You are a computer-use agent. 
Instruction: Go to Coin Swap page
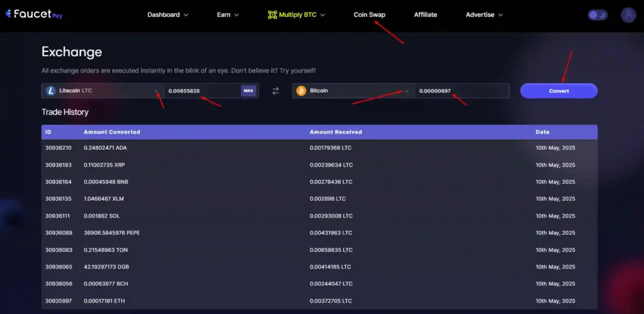click(370, 15)
